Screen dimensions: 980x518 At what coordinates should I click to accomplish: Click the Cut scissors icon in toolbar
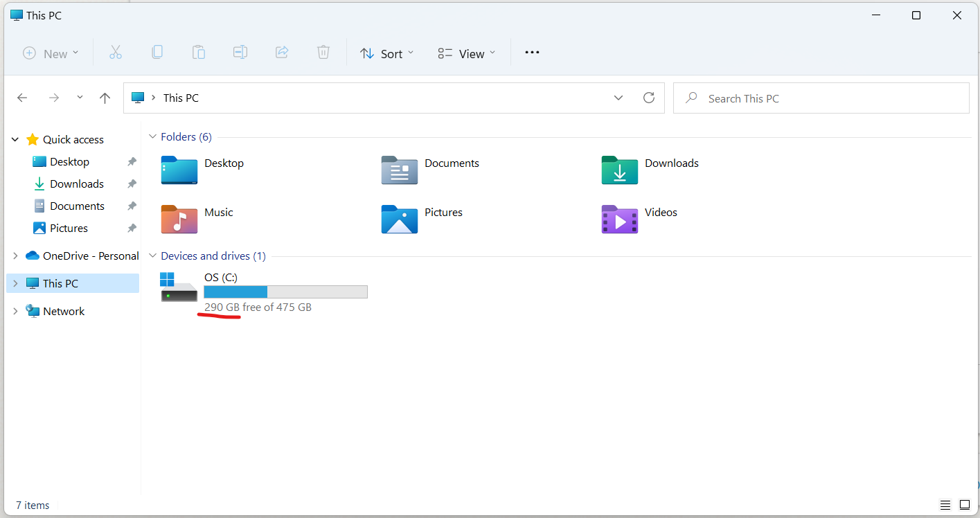(116, 53)
